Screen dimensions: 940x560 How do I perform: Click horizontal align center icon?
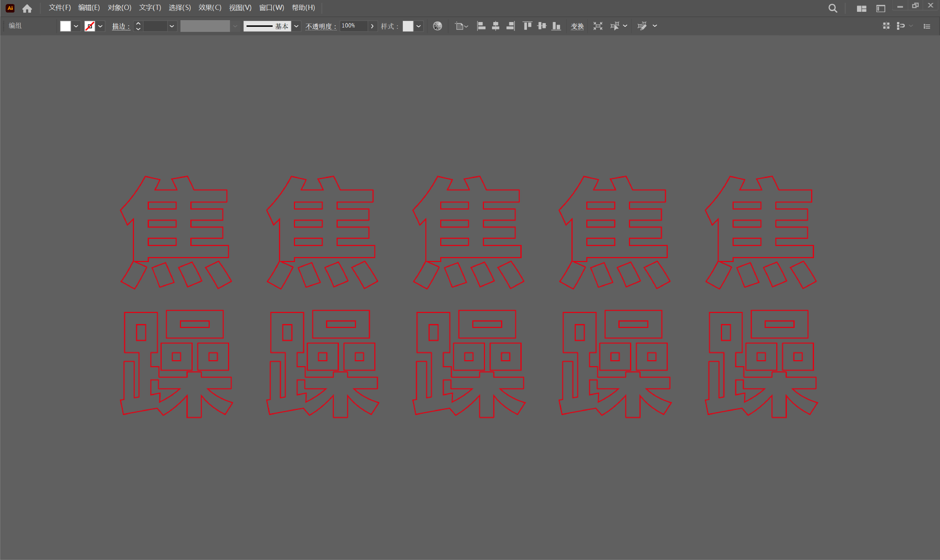point(496,26)
